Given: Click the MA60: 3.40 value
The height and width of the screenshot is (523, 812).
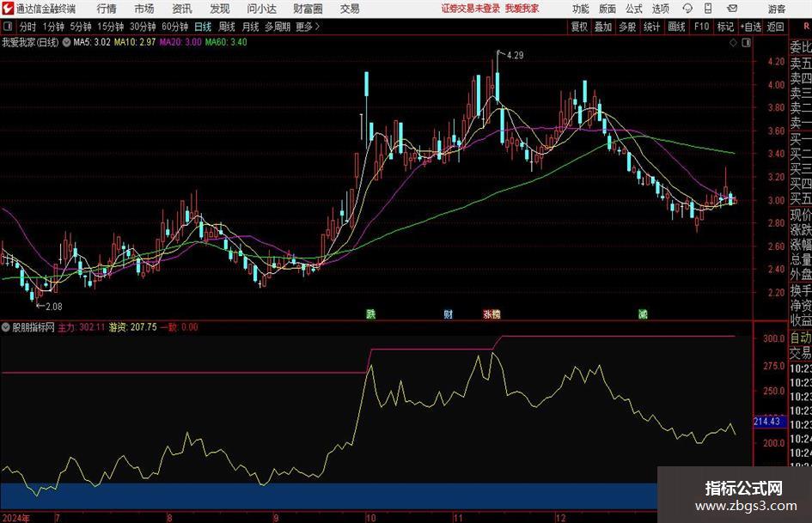Looking at the screenshot, I should [226, 42].
